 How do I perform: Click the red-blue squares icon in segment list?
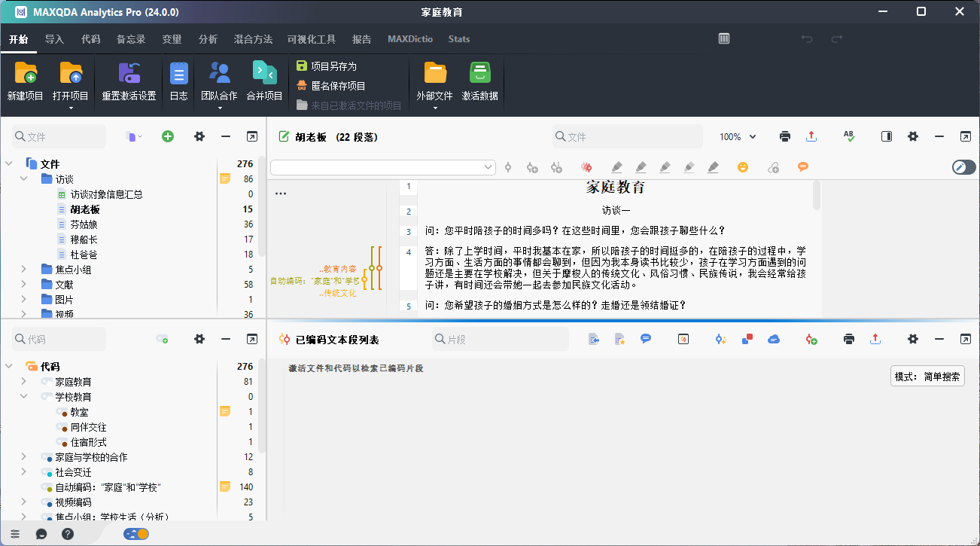[747, 339]
